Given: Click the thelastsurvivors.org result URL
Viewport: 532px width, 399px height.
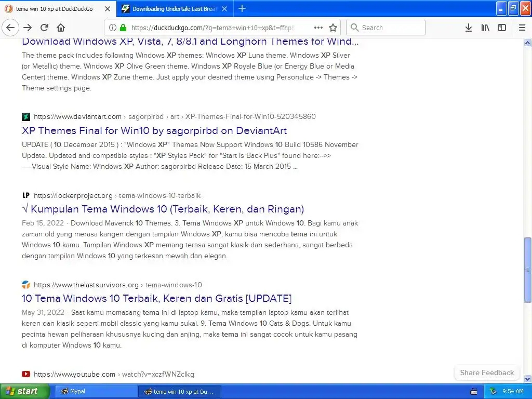Looking at the screenshot, I should [x=118, y=285].
